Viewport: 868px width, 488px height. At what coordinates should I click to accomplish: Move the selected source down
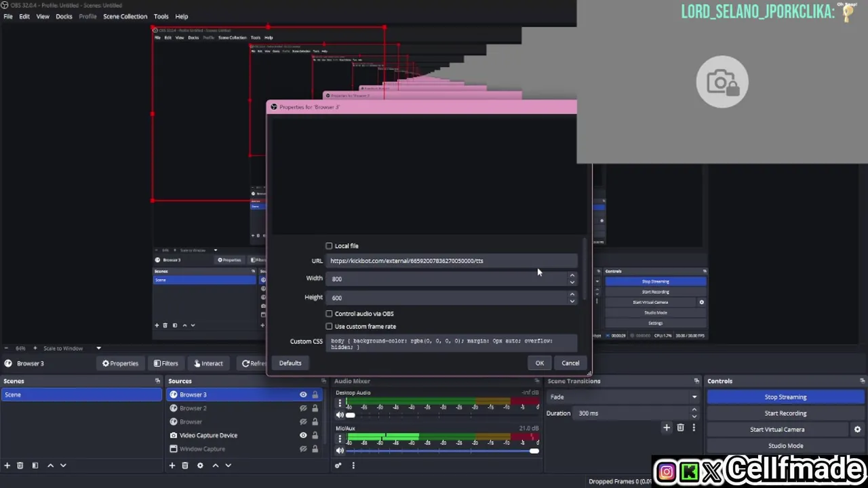coord(229,466)
